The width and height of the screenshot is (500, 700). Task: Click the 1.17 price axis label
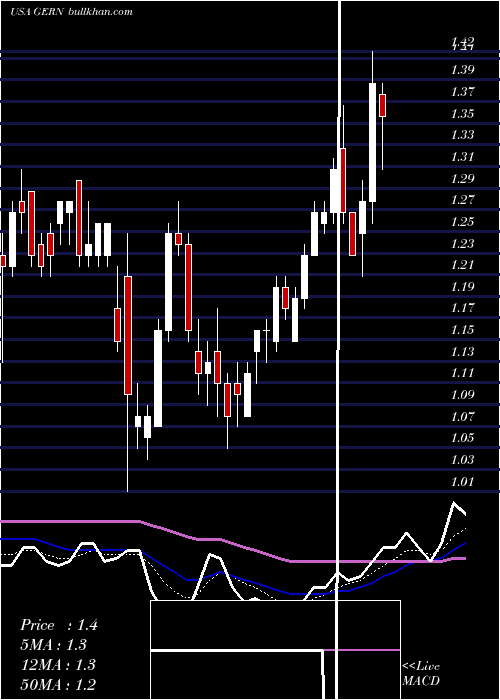pos(462,308)
